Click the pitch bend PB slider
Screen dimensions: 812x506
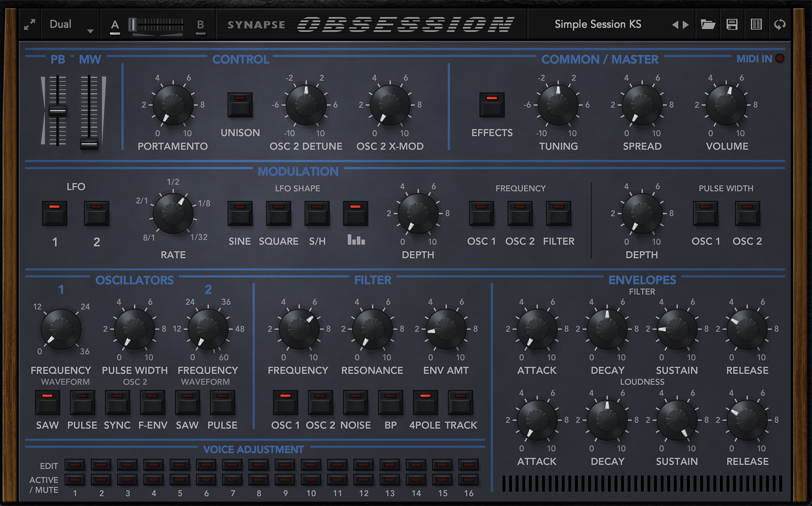click(57, 111)
